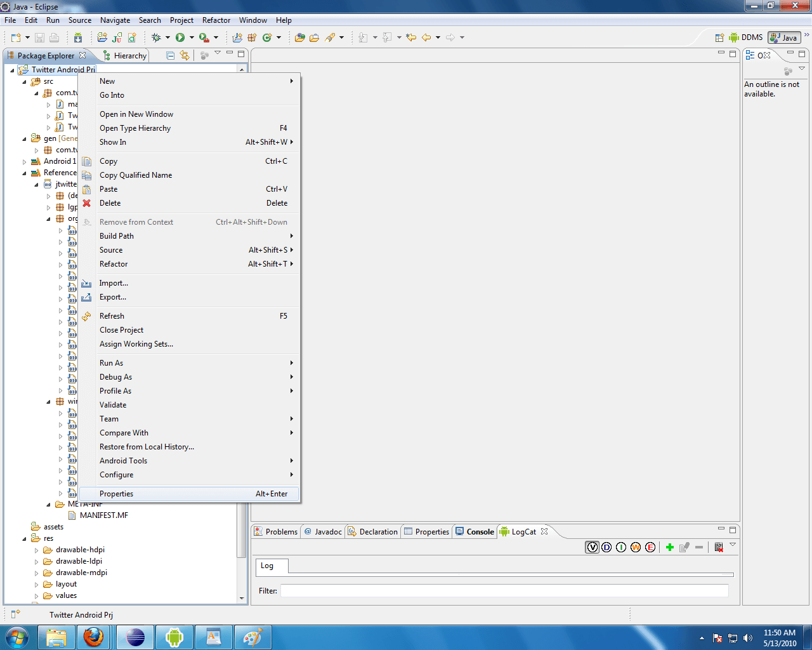Open Paint from the Windows taskbar
This screenshot has width=812, height=650.
click(x=252, y=637)
